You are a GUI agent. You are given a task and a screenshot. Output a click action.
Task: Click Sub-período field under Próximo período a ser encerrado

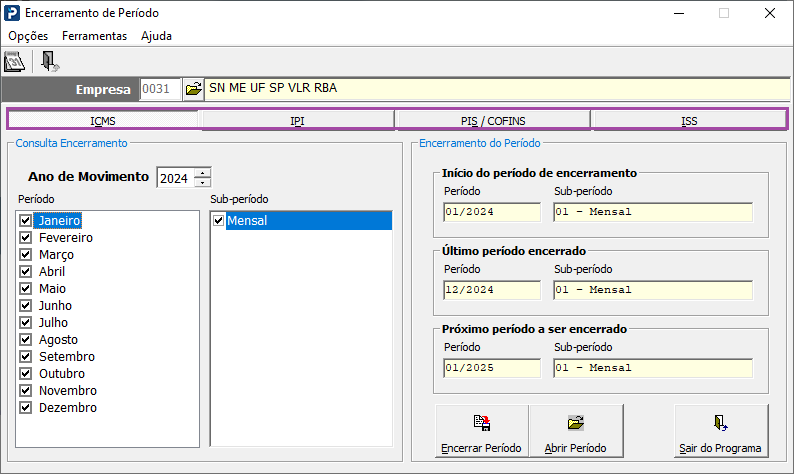653,368
